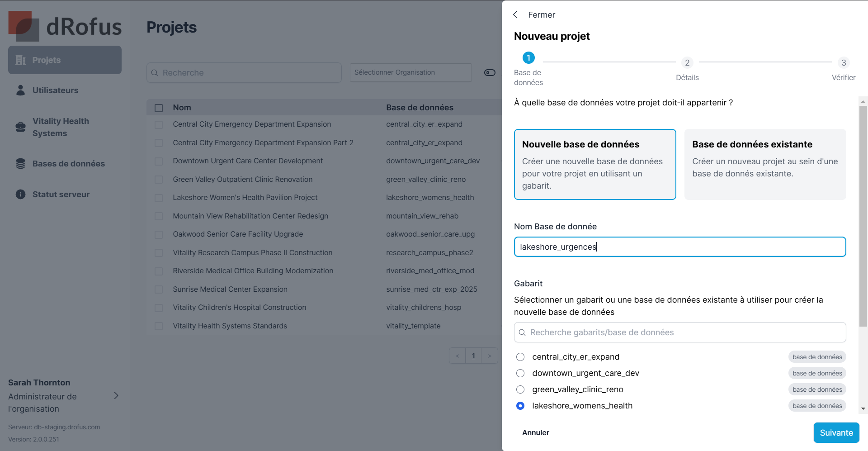Click the back arrow next to Fermer

(515, 15)
